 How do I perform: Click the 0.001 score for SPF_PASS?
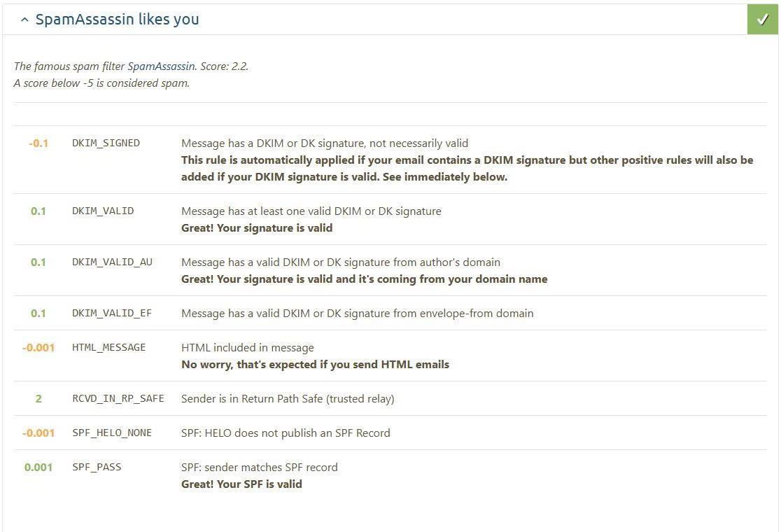coord(38,467)
